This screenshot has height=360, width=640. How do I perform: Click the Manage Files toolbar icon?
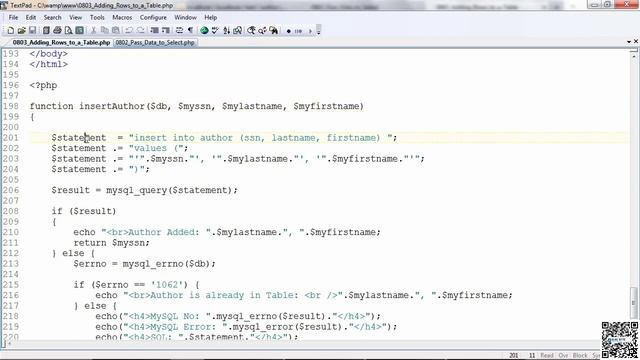[x=46, y=31]
